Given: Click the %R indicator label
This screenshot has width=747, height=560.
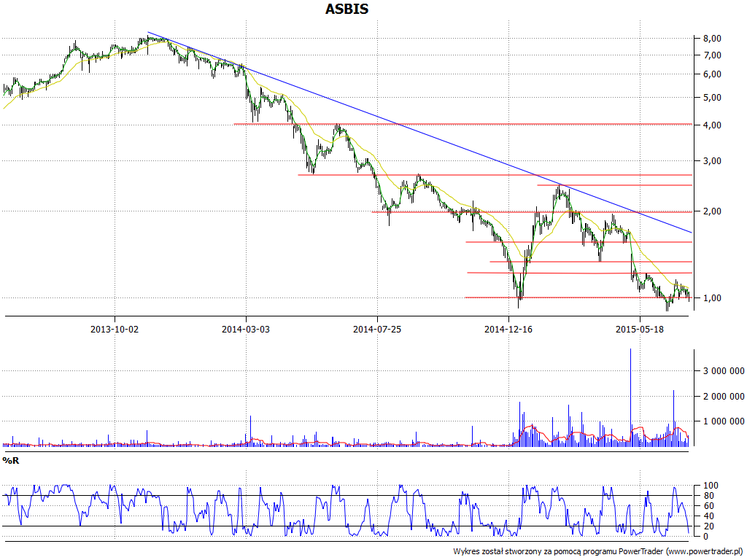Looking at the screenshot, I should click(10, 461).
